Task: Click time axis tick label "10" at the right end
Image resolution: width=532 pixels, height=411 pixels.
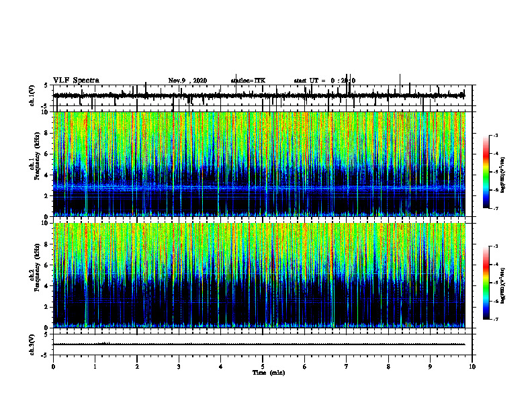Action: [x=472, y=367]
